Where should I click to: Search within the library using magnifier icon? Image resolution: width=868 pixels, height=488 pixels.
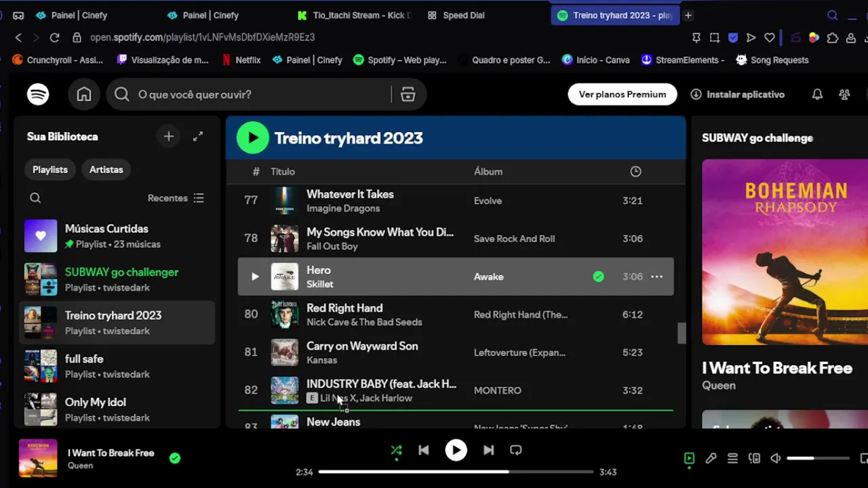(x=35, y=198)
